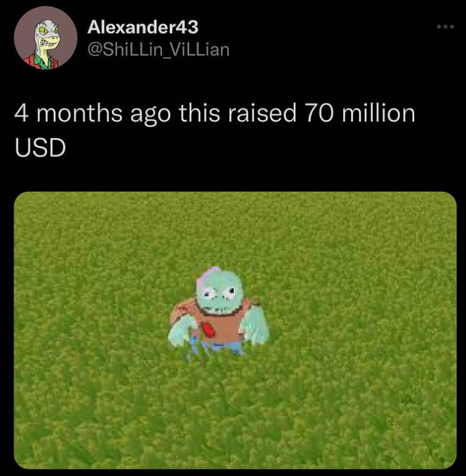
Task: Click the word "raised" in the tweet
Action: point(261,113)
